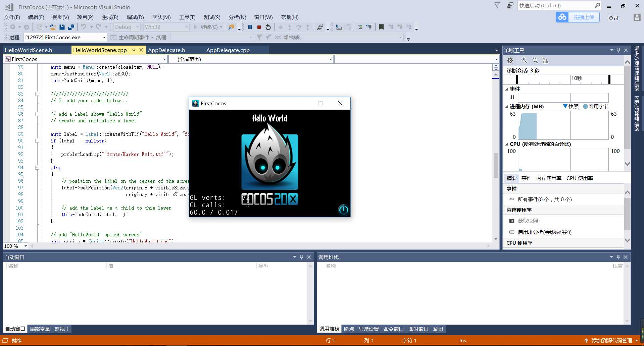
Task: Click the diagnostic timeline ruler
Action: click(x=563, y=79)
